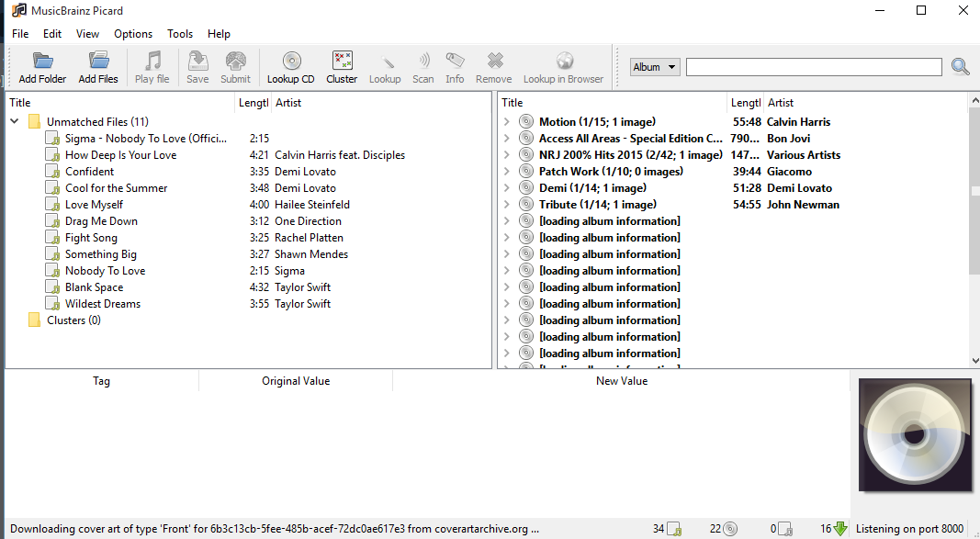Viewport: 980px width, 539px height.
Task: Click the Artist column header in left pane
Action: [x=381, y=103]
